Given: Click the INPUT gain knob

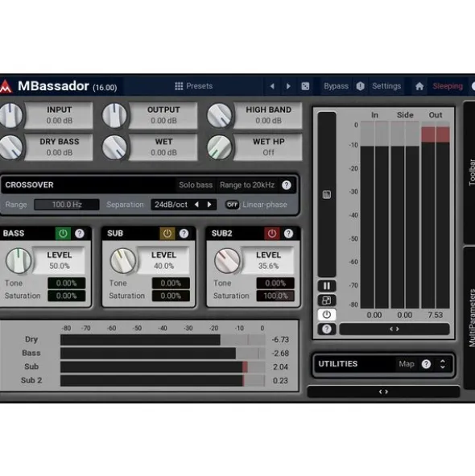Looking at the screenshot, I should point(10,115).
